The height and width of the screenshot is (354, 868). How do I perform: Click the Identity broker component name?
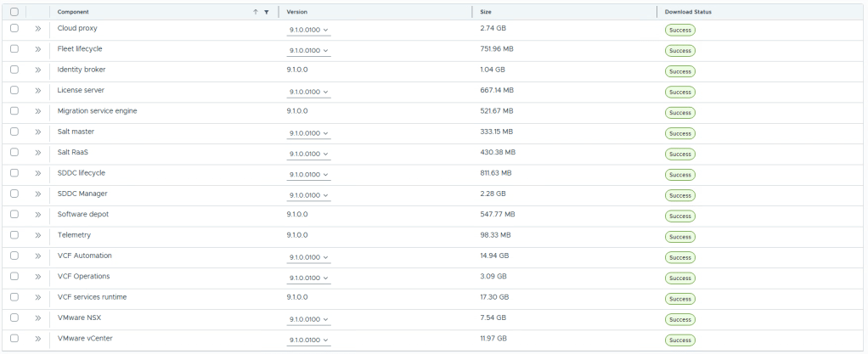tap(82, 70)
